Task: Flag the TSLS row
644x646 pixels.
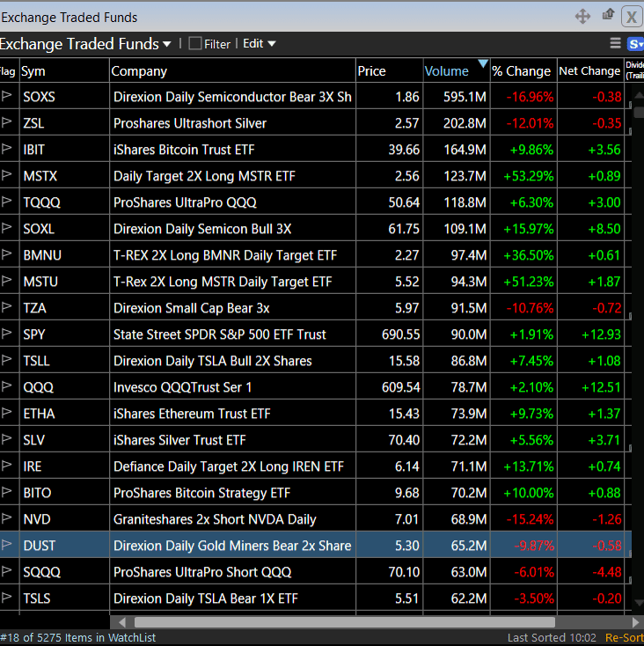Action: click(x=6, y=597)
